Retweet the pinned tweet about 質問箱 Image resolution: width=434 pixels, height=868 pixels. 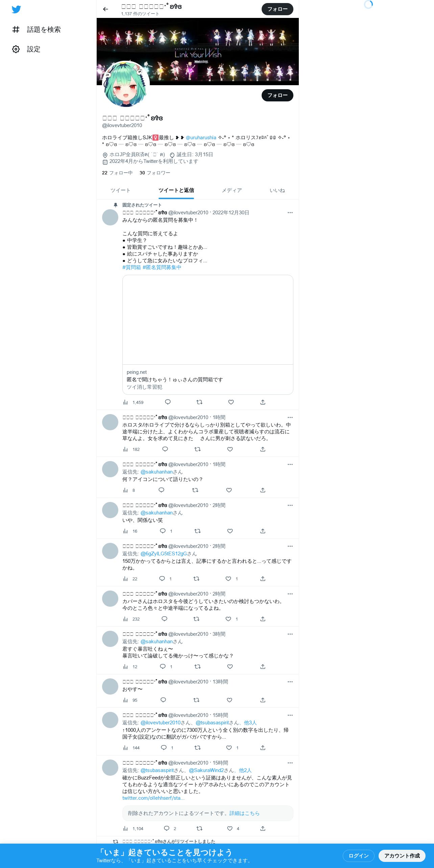point(199,402)
